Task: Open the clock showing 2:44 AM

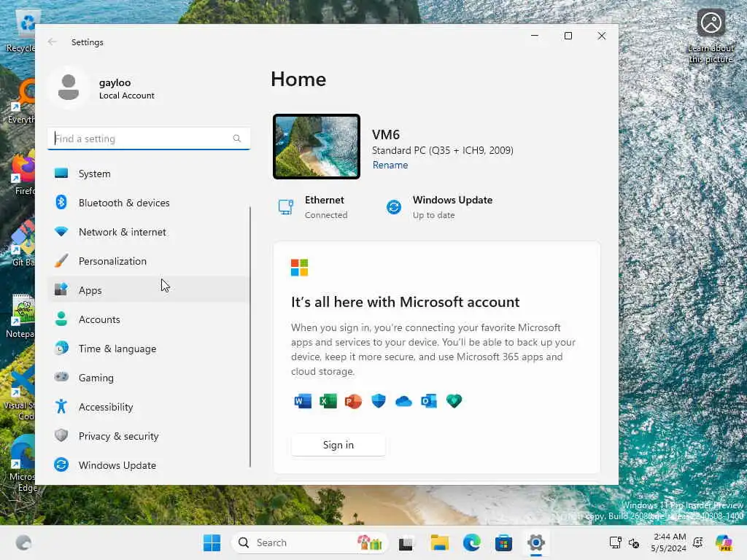Action: click(x=669, y=542)
